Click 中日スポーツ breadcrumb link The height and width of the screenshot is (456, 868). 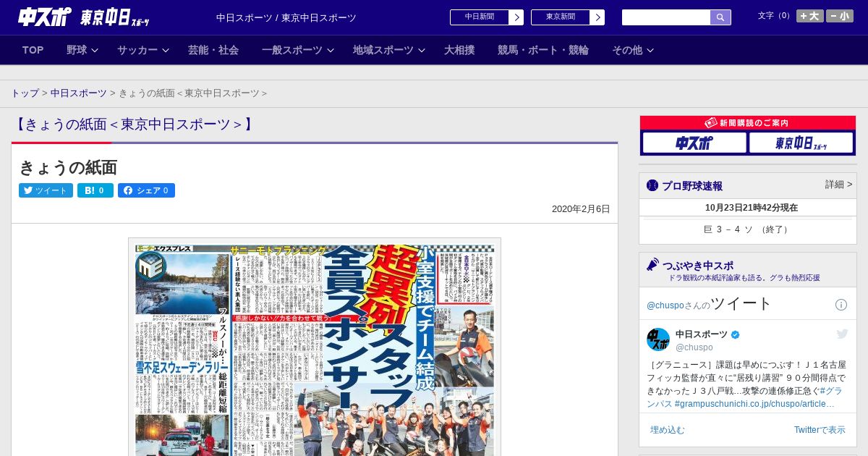click(79, 93)
